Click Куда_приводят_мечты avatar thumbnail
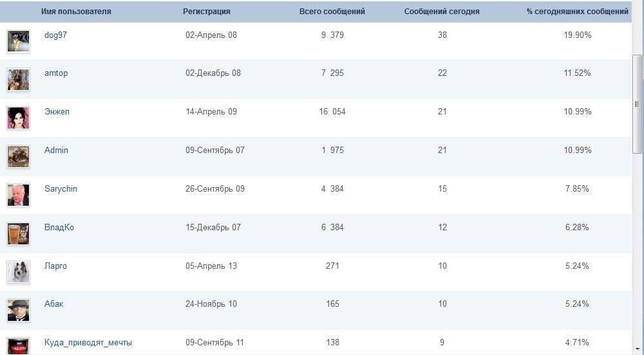 click(x=19, y=346)
